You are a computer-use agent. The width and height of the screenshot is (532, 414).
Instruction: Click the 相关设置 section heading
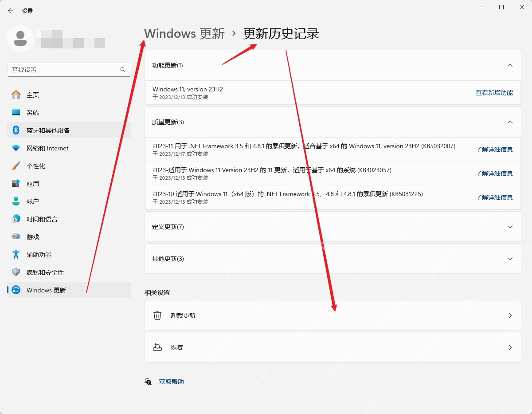157,292
